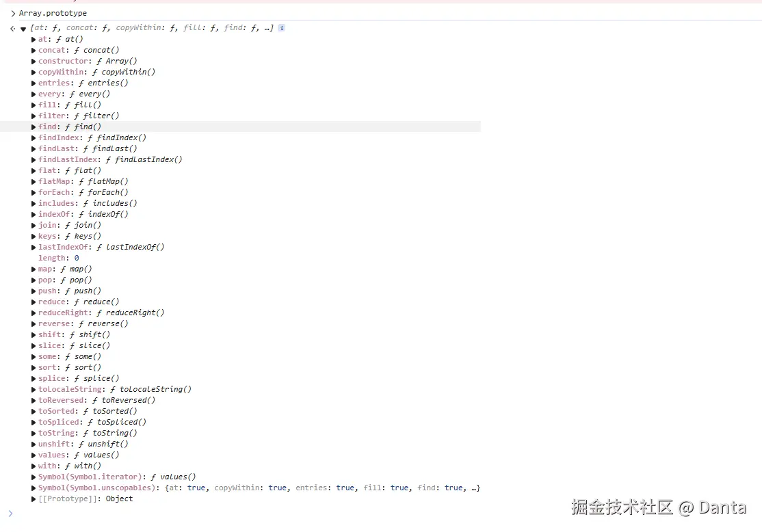Expand the highlighted find function row
This screenshot has width=762, height=532.
34,127
